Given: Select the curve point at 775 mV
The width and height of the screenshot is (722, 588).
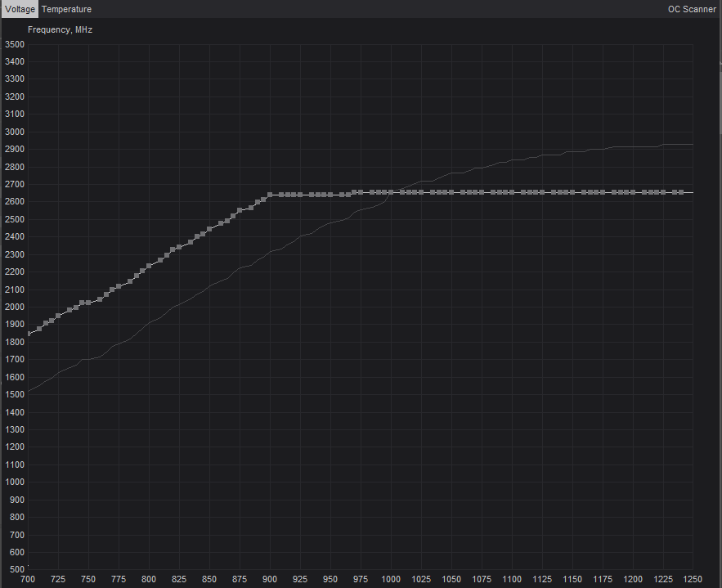Looking at the screenshot, I should point(119,286).
